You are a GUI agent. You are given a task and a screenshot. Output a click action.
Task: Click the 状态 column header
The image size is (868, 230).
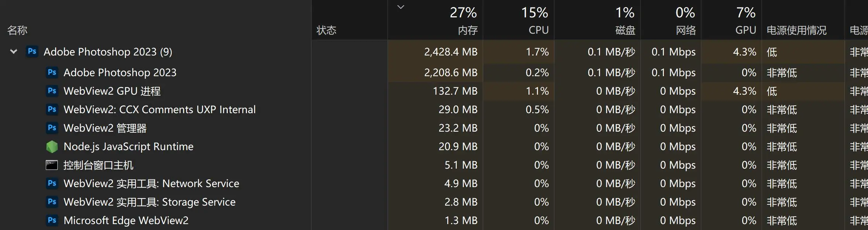coord(326,30)
